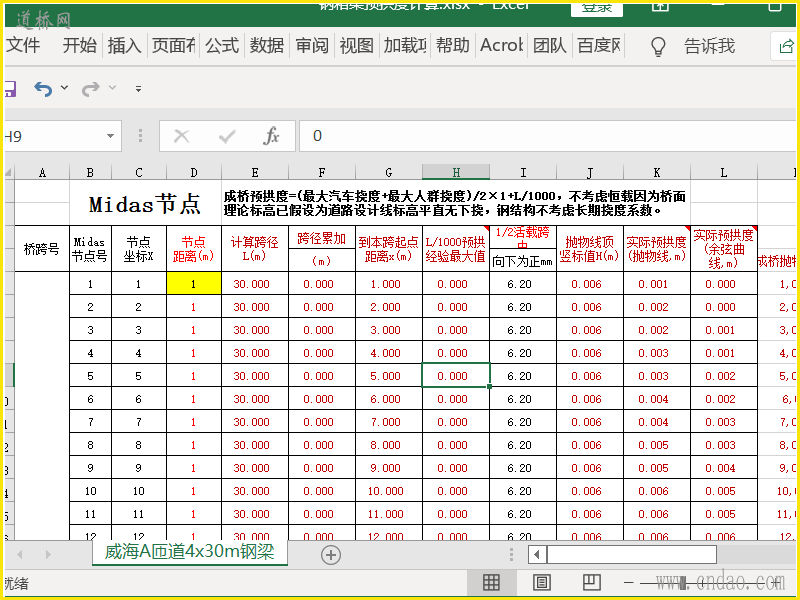Switch to the 公式 ribbon tab
800x600 pixels.
click(222, 45)
